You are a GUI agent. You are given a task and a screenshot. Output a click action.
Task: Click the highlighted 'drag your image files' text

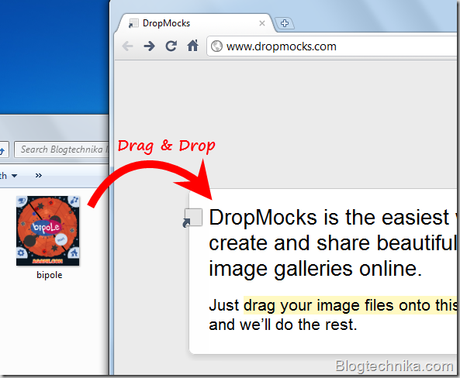coord(352,305)
